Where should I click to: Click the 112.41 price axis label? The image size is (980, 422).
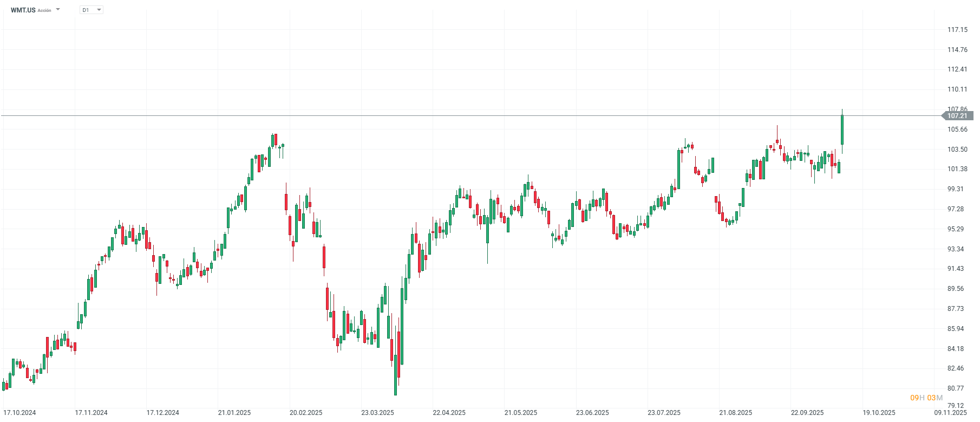[x=957, y=69]
